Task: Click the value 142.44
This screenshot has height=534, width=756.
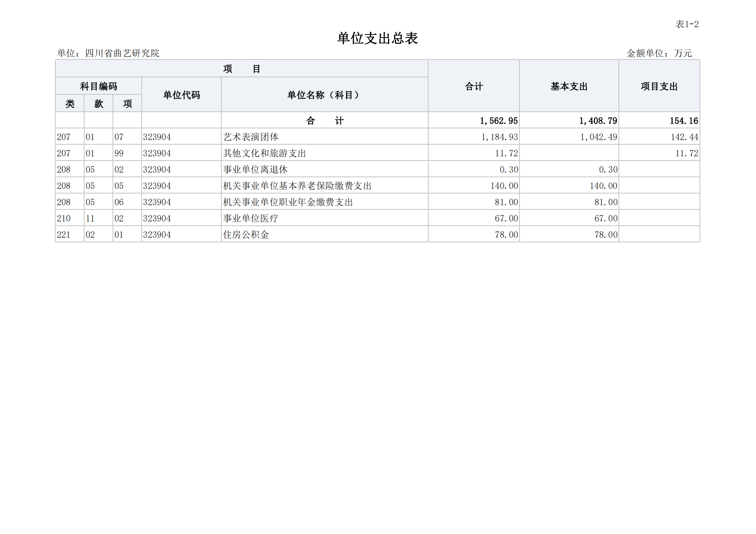Action: click(x=684, y=137)
